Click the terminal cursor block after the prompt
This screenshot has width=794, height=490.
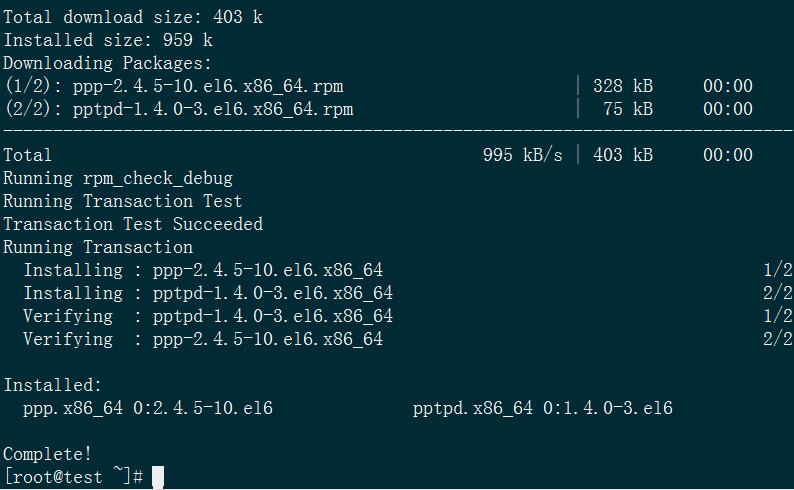coord(158,477)
